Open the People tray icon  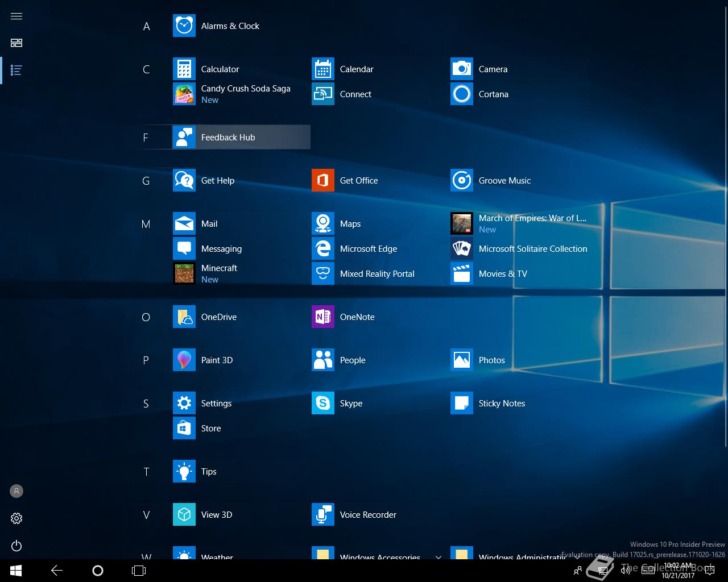click(578, 571)
